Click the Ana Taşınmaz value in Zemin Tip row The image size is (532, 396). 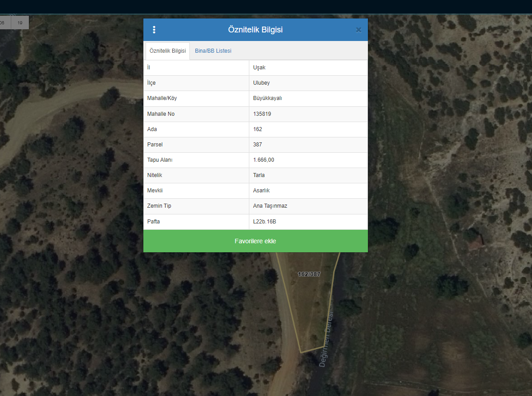coord(270,206)
